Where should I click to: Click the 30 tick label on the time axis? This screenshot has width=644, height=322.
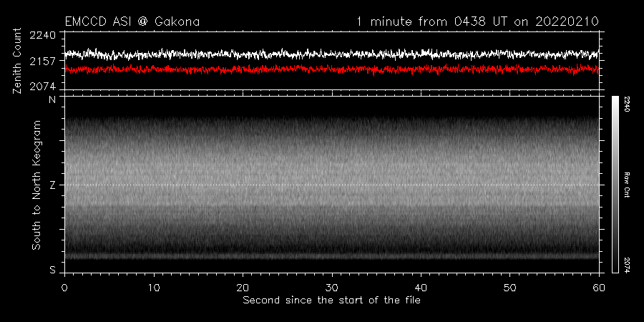coord(332,287)
